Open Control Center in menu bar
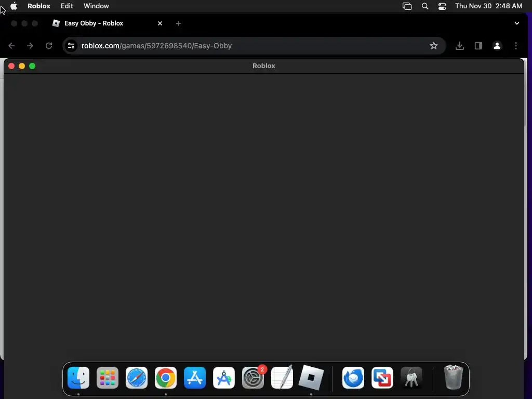The width and height of the screenshot is (532, 399). tap(442, 6)
